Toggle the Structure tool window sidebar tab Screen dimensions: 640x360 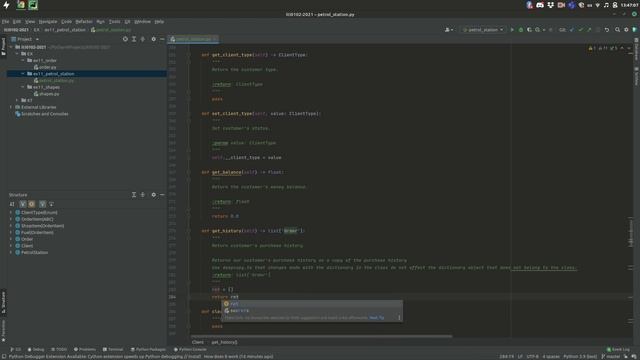click(x=3, y=302)
